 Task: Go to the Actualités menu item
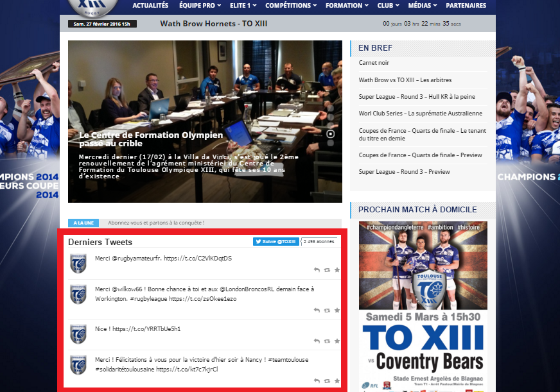tap(150, 6)
